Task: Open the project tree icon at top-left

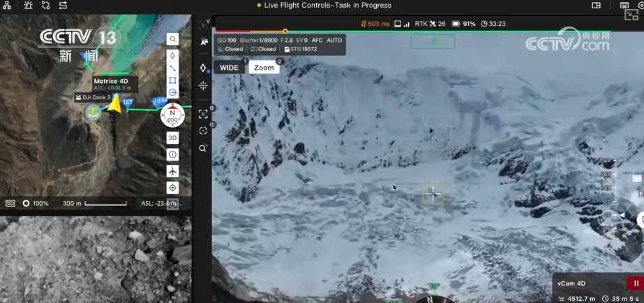Action: (x=8, y=6)
